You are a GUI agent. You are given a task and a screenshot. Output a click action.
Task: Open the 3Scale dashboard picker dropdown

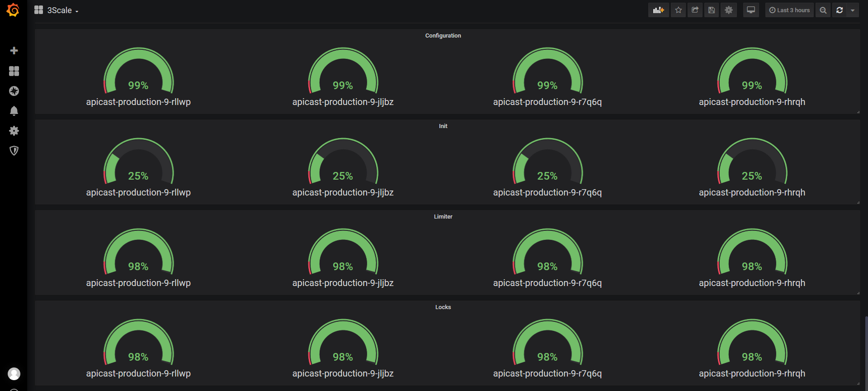pos(57,10)
